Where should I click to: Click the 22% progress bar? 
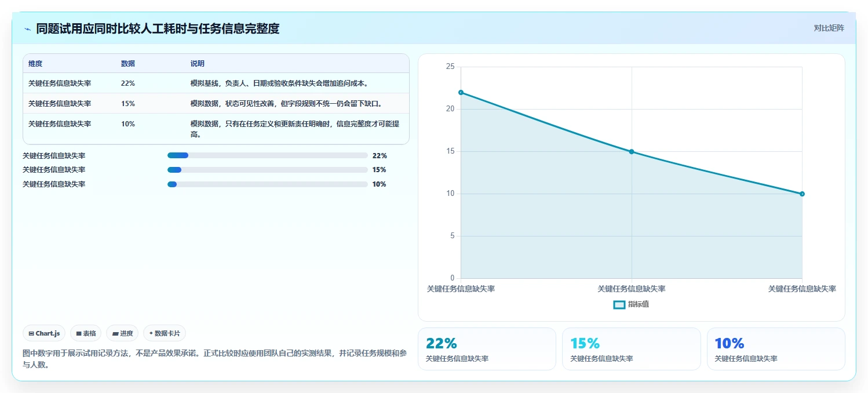click(268, 155)
